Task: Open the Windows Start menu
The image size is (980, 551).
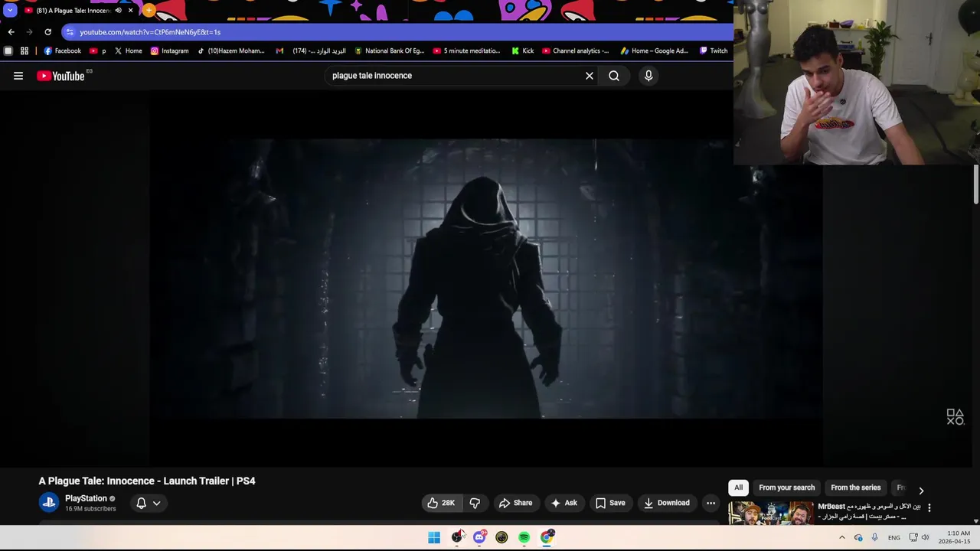Action: pos(434,537)
